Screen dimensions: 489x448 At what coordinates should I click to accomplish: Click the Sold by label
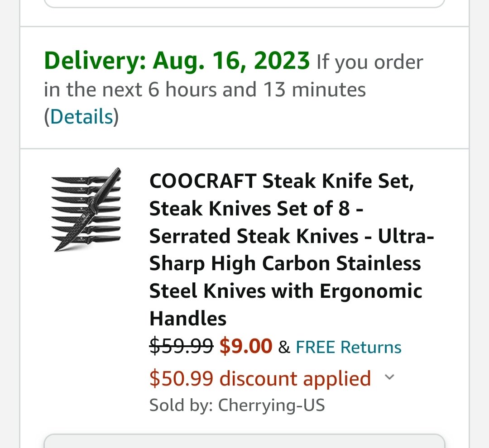(x=181, y=405)
